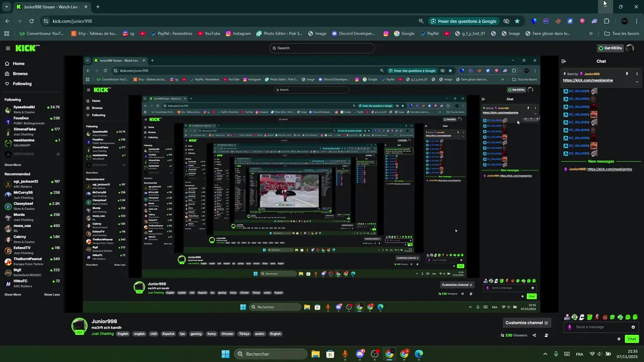Open YouTube bookmark
The height and width of the screenshot is (362, 644).
209,34
